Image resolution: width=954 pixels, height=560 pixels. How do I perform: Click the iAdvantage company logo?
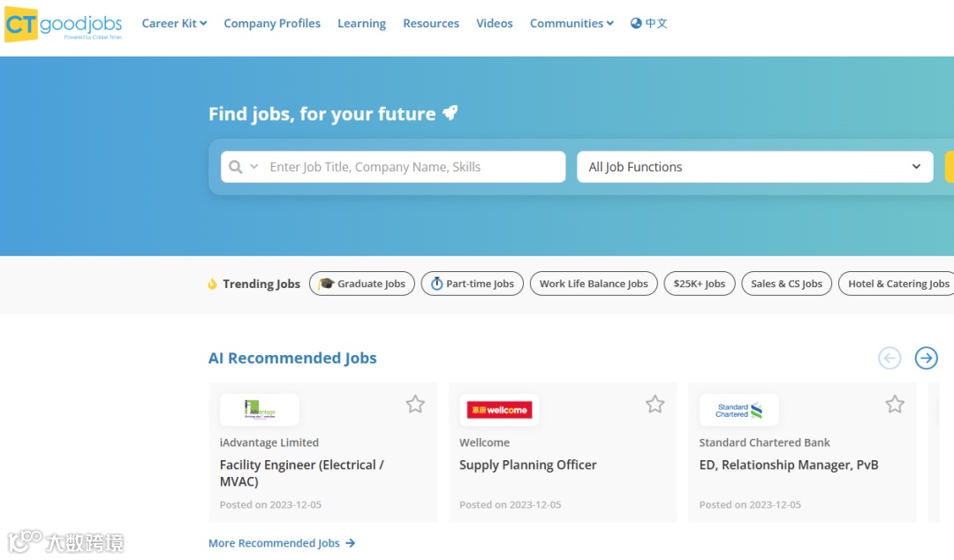[260, 410]
